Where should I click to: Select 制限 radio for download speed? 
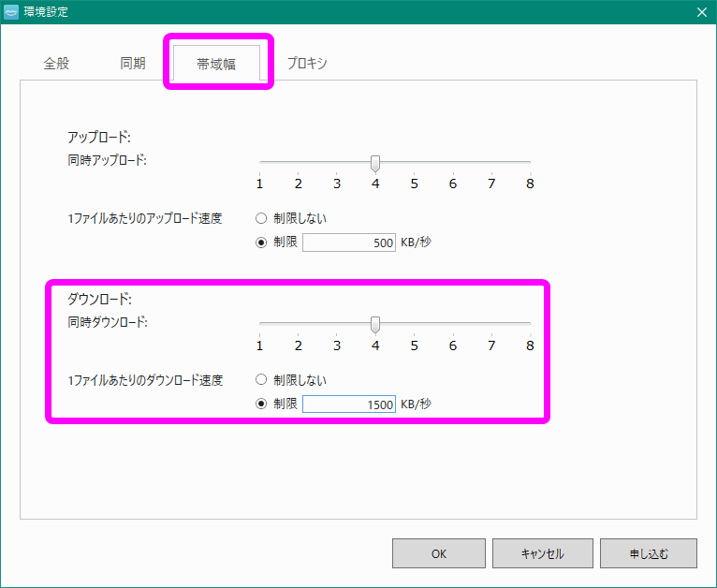pyautogui.click(x=261, y=404)
